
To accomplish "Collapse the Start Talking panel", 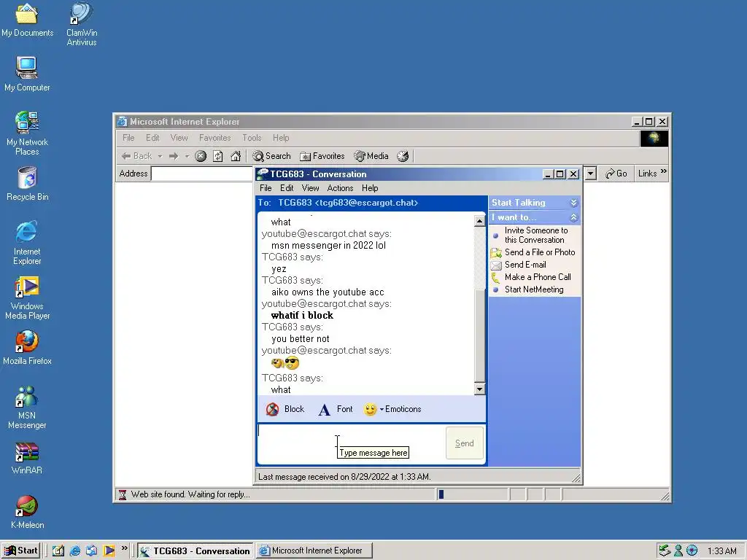I will pos(573,203).
